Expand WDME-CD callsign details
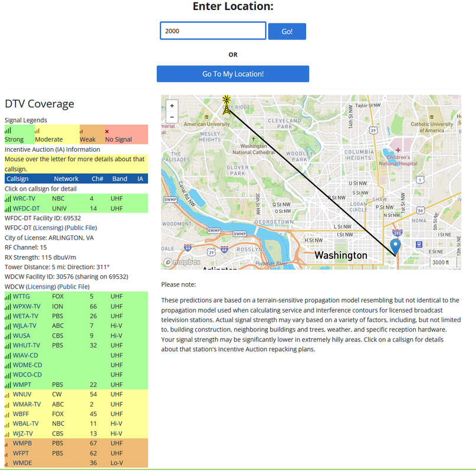The image size is (476, 472). coord(27,365)
